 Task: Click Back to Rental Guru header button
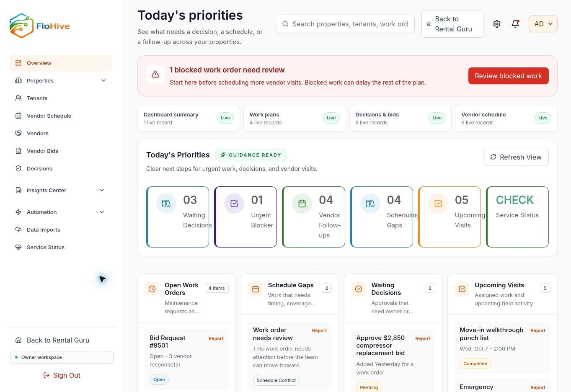(452, 24)
